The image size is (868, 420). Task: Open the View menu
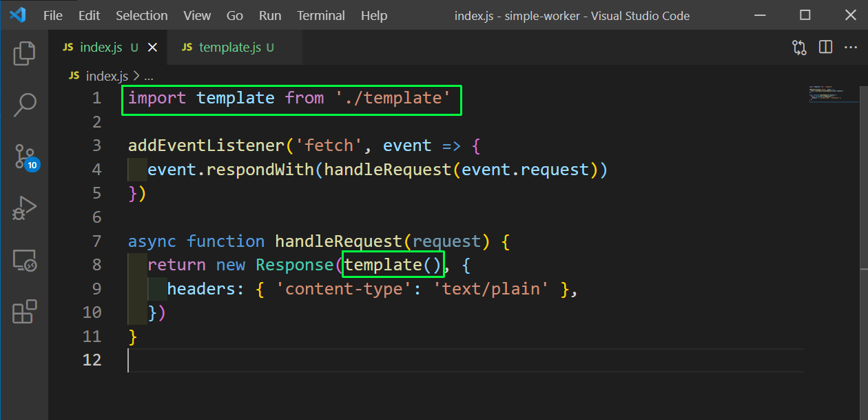coord(198,15)
